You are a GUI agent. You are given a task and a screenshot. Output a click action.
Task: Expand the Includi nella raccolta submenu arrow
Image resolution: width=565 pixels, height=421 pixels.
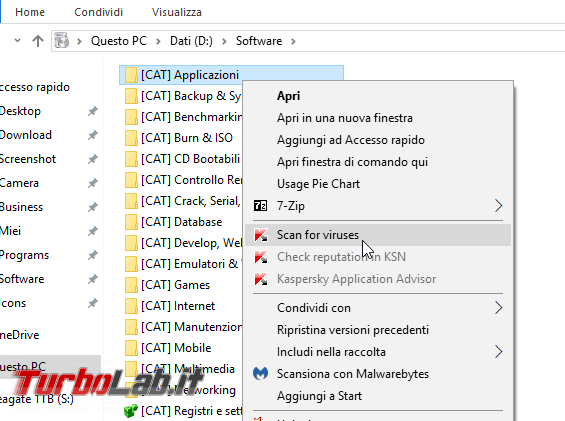coord(498,351)
